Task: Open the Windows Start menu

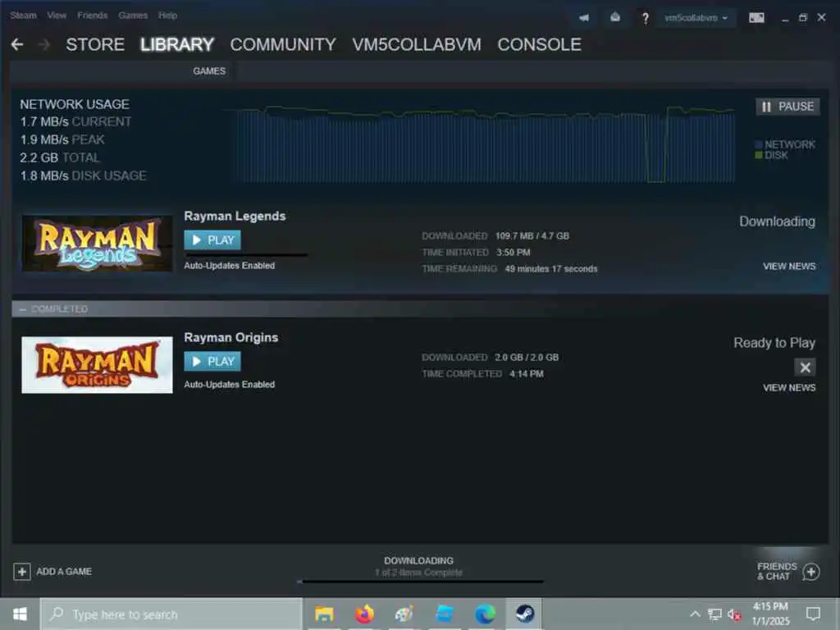Action: tap(20, 614)
